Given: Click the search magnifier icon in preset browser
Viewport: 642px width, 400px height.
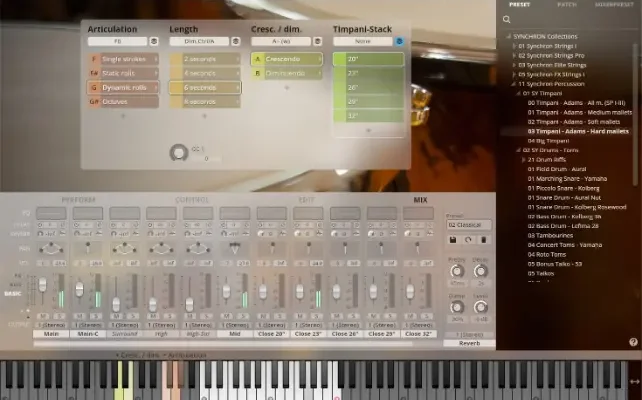Looking at the screenshot, I should click(507, 19).
